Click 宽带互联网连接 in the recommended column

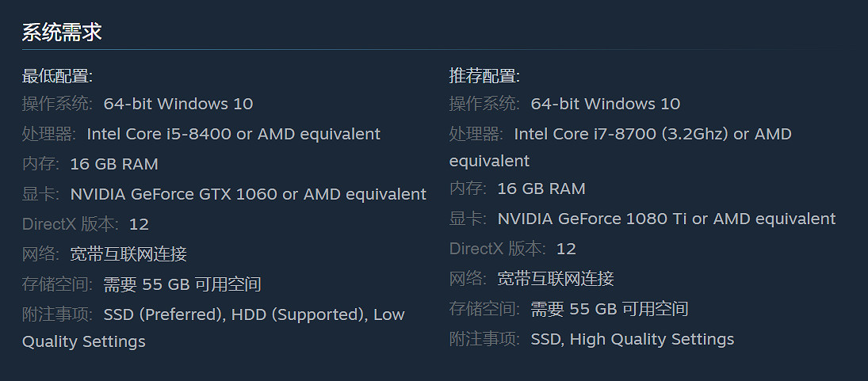pyautogui.click(x=556, y=279)
